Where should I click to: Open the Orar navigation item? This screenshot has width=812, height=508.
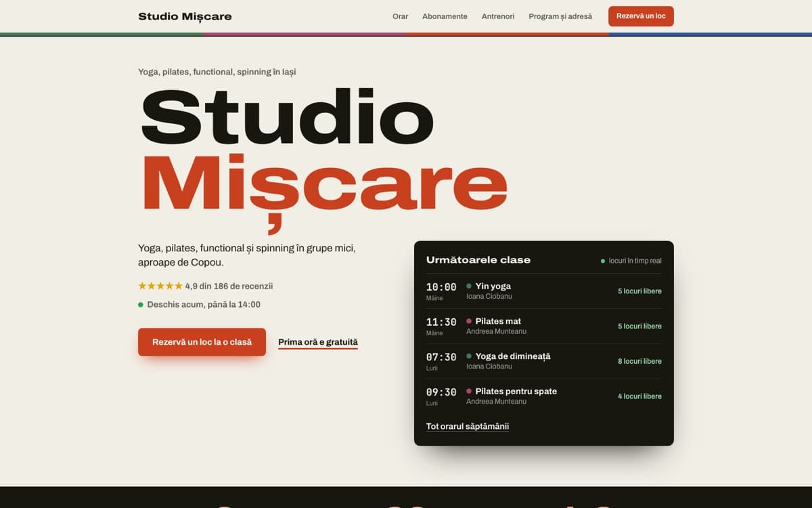[401, 16]
